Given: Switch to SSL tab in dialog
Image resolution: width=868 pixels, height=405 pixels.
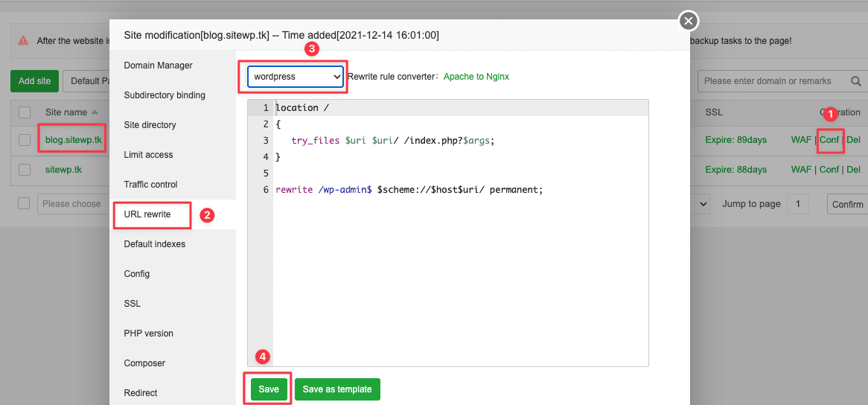Looking at the screenshot, I should [133, 304].
